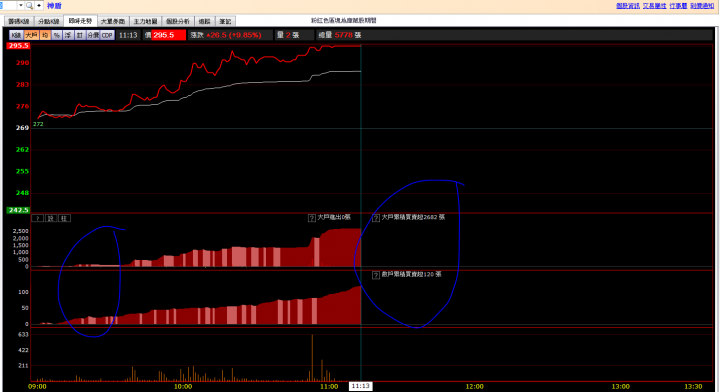Switch to the 大單券商 tab

coord(113,22)
